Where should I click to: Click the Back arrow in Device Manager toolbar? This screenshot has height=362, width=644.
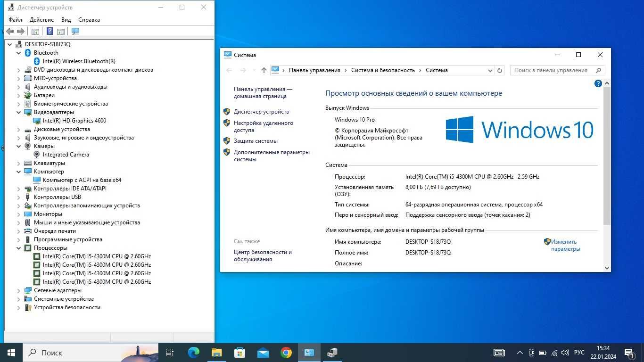click(9, 32)
